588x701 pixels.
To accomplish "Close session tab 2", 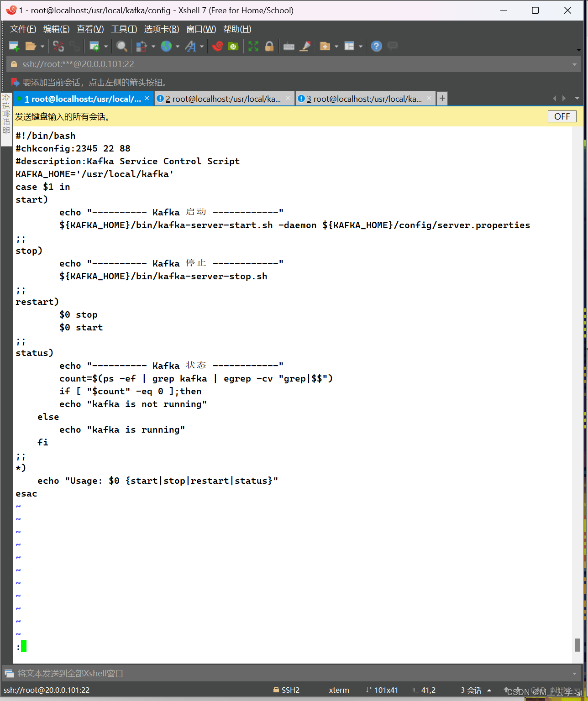I will point(288,99).
